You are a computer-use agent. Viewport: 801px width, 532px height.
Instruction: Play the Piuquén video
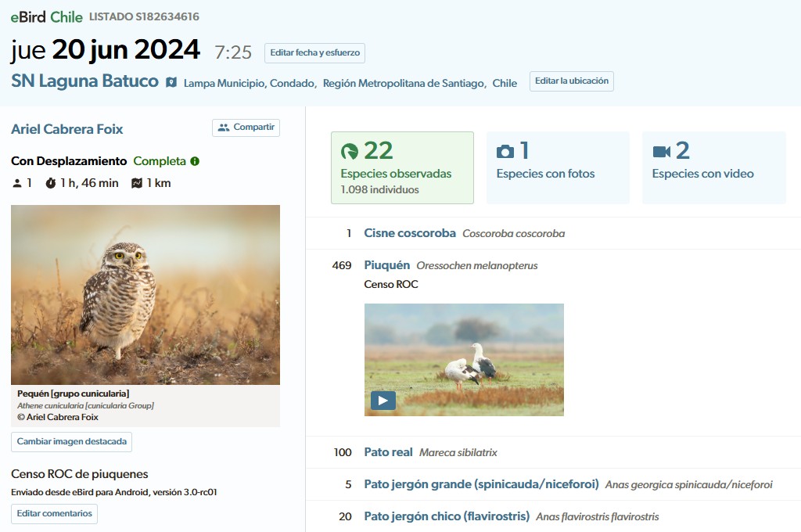point(383,400)
